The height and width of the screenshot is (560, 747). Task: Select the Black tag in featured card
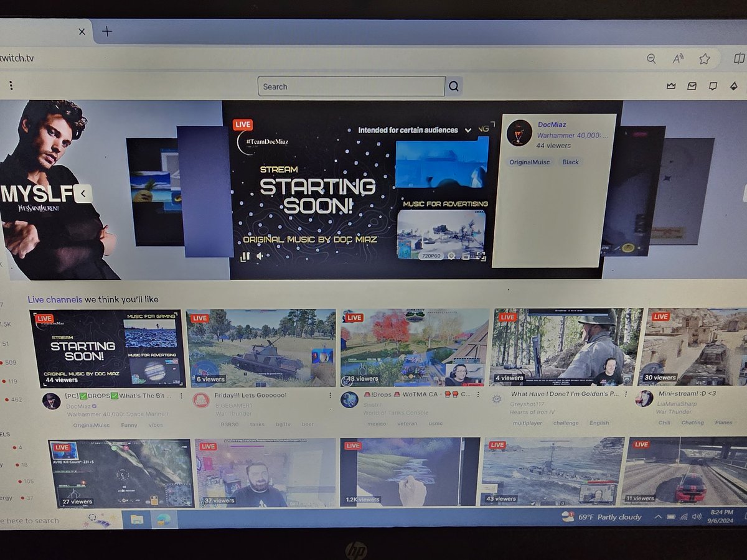(x=570, y=162)
